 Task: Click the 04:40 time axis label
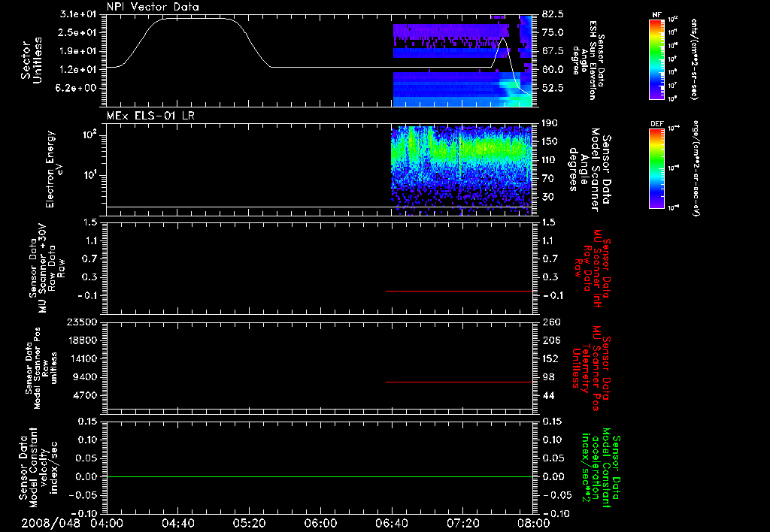click(177, 523)
